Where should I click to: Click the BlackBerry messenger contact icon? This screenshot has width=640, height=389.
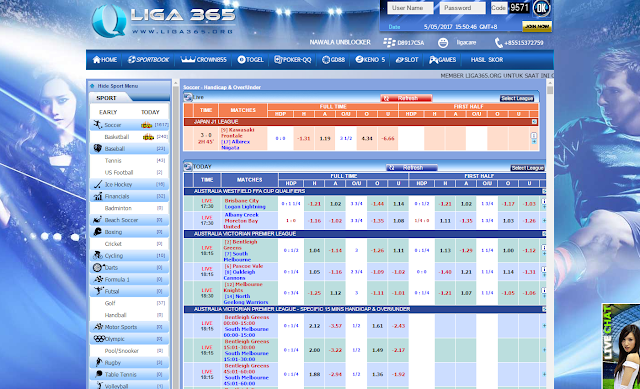[389, 42]
